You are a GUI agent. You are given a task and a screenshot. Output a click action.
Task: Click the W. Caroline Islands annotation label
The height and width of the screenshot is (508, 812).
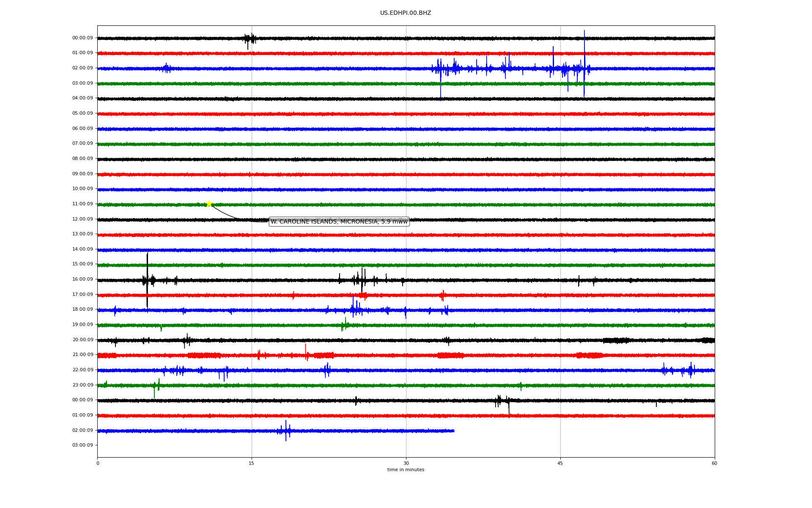click(x=339, y=221)
